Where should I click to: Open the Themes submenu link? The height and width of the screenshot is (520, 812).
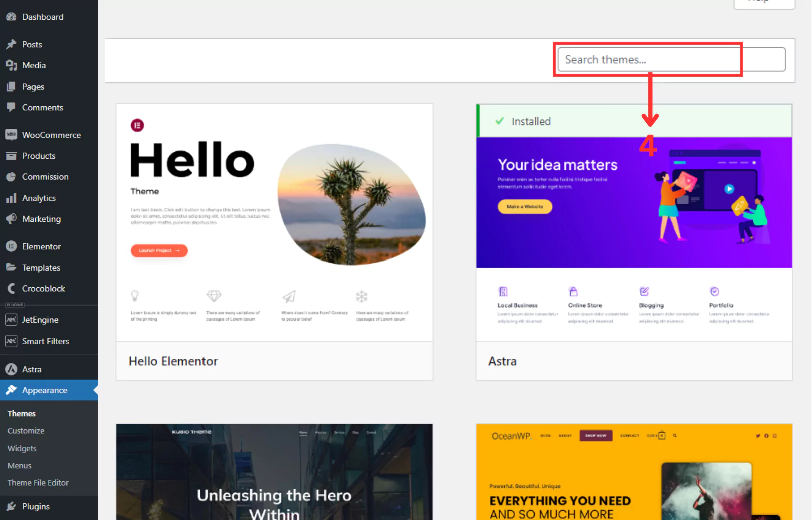pos(21,413)
